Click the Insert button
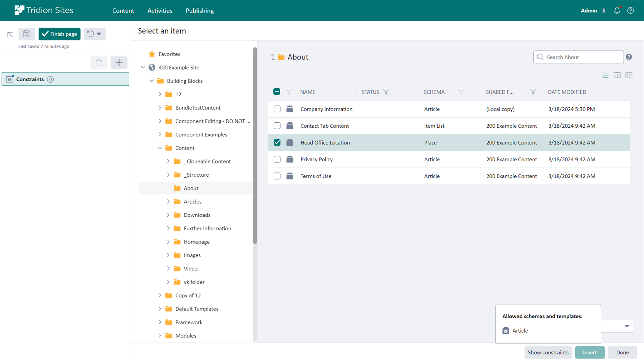Viewport: 644px width, 362px height. [x=590, y=352]
